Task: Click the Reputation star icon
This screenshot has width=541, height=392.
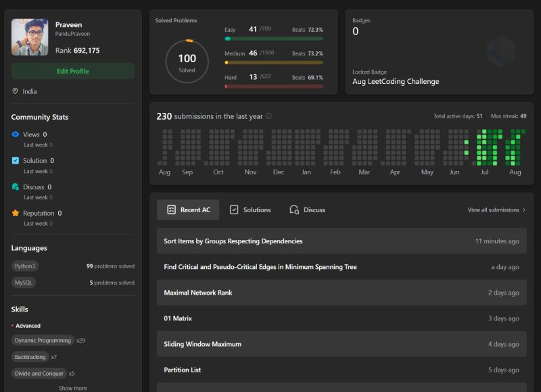Action: pyautogui.click(x=16, y=213)
